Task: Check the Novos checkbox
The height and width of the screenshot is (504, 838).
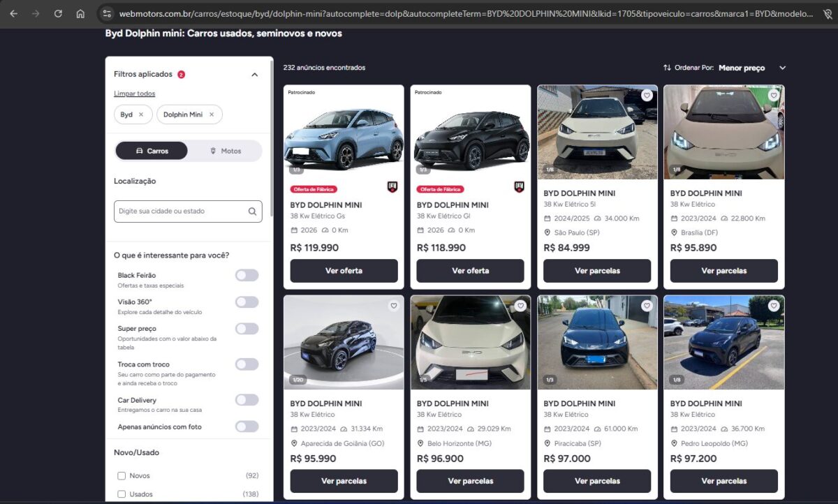Action: (122, 476)
